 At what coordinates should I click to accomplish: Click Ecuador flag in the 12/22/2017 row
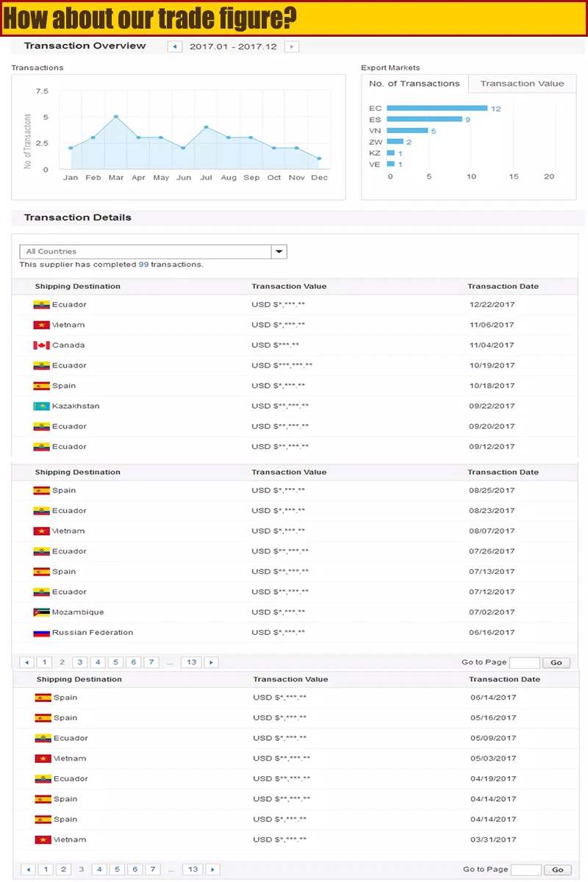point(41,305)
